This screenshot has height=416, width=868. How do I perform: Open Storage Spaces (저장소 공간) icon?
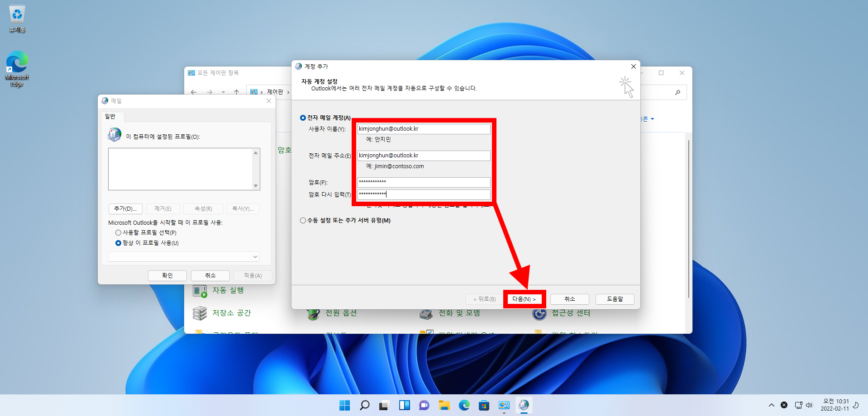pos(200,313)
